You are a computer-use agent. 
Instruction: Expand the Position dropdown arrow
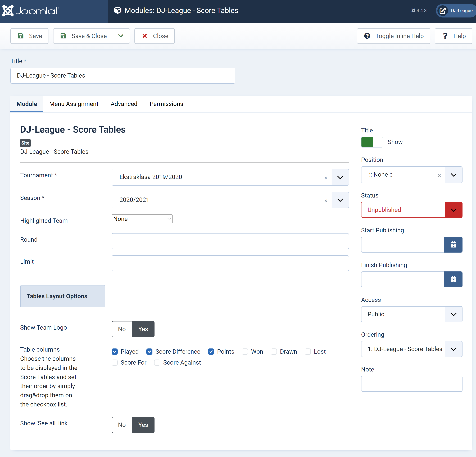click(454, 175)
